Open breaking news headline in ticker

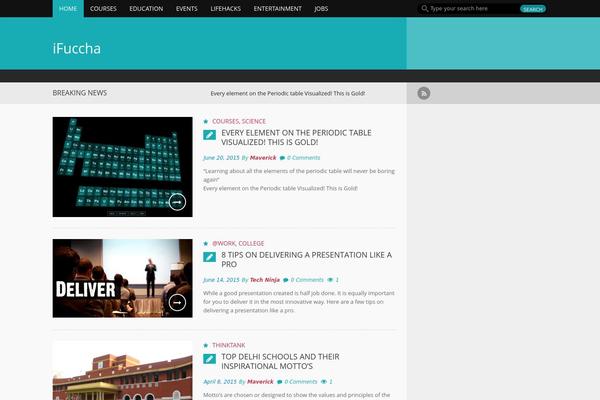tap(288, 93)
